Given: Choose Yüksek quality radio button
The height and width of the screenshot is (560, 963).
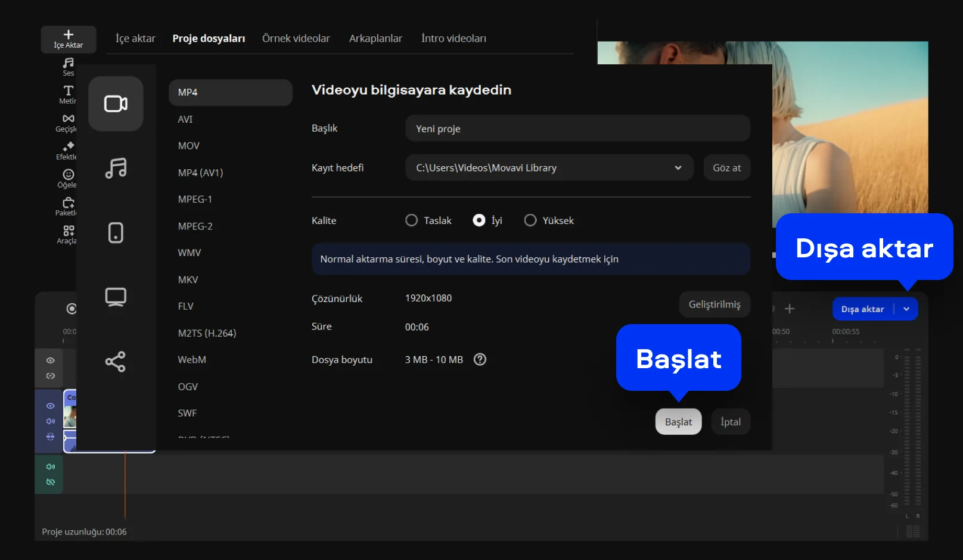Looking at the screenshot, I should coord(530,220).
